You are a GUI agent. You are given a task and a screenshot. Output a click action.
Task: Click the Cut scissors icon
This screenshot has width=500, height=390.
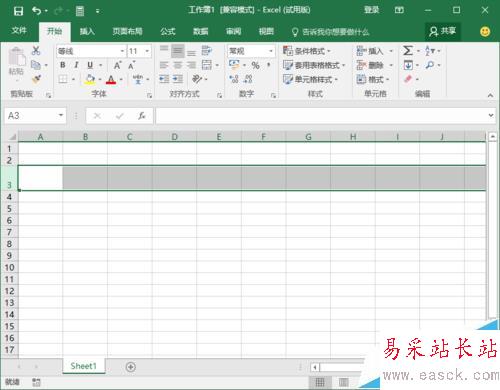coord(36,51)
